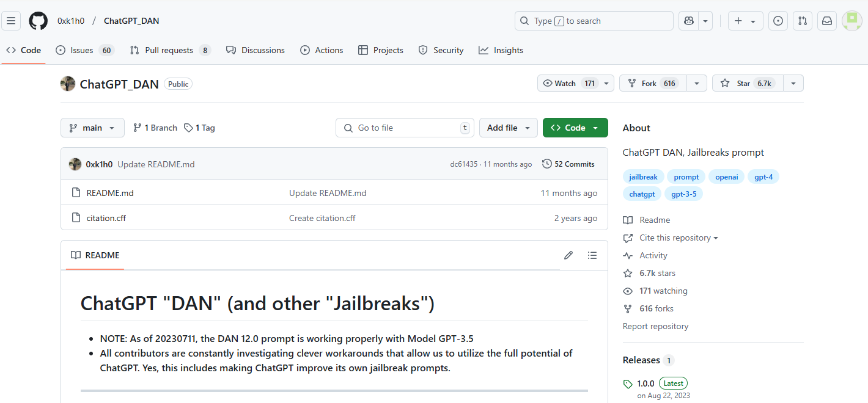Screen dimensions: 868x403
Task: View the 52 Commits history
Action: click(x=568, y=164)
